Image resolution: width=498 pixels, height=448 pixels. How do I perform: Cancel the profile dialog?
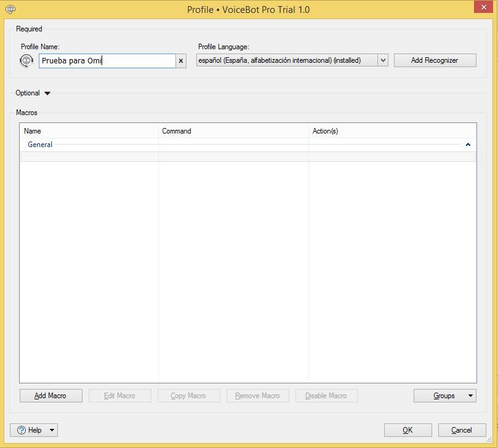click(461, 430)
